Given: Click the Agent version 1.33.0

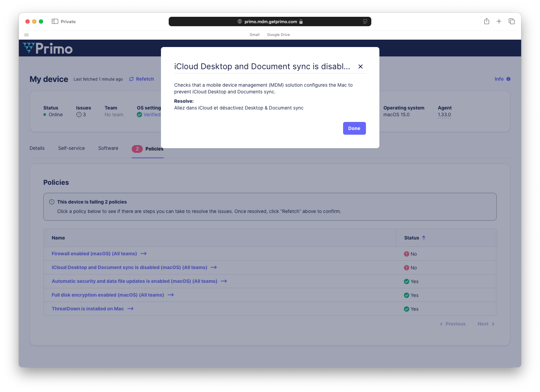Looking at the screenshot, I should pos(444,115).
